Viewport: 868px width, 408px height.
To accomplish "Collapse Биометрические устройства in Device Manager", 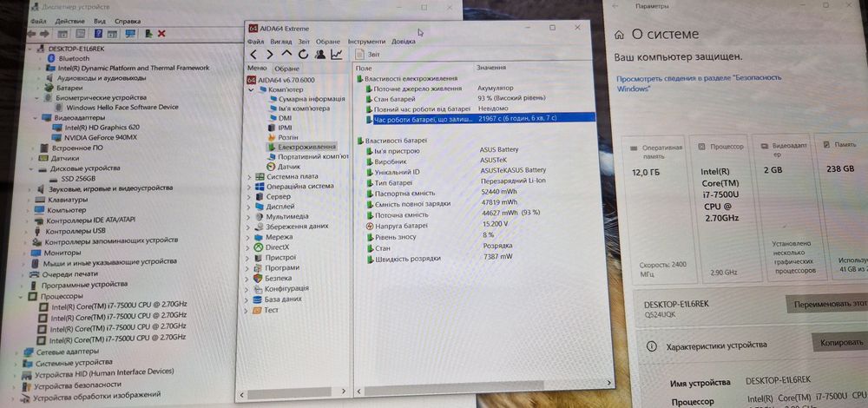I will [x=37, y=97].
